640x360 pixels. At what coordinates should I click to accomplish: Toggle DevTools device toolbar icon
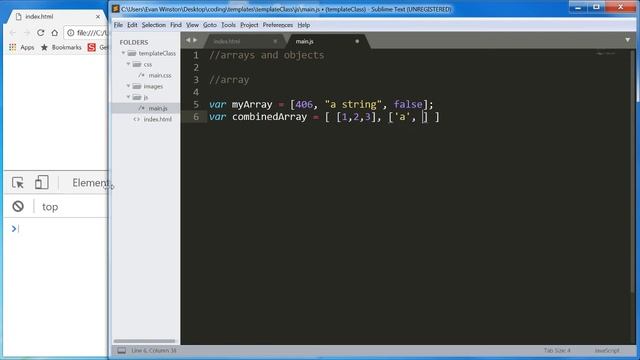coord(41,182)
